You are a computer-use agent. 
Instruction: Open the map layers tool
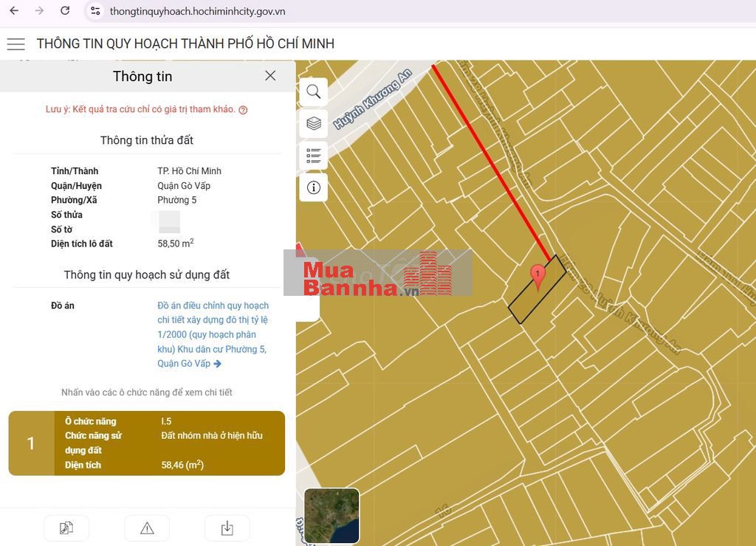(x=313, y=123)
